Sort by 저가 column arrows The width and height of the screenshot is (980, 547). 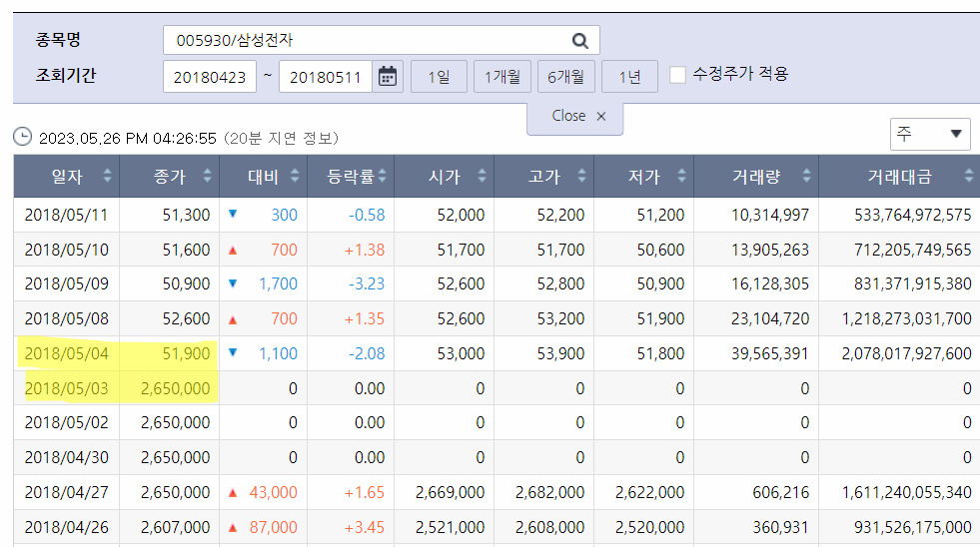pos(682,176)
